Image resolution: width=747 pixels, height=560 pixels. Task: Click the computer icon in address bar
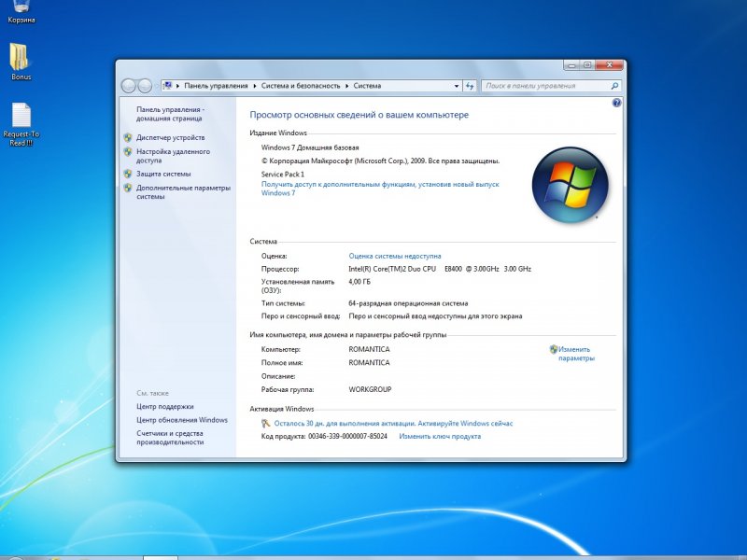pos(167,86)
